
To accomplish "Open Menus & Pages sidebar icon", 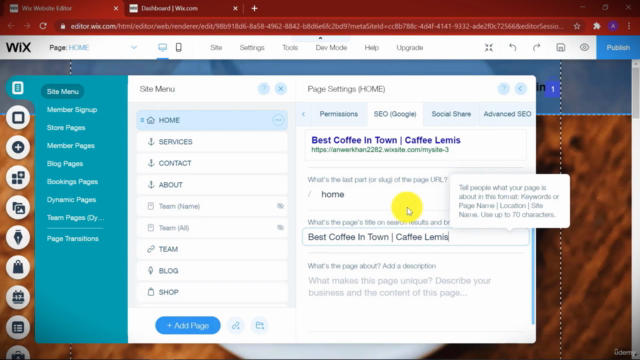I will click(18, 88).
